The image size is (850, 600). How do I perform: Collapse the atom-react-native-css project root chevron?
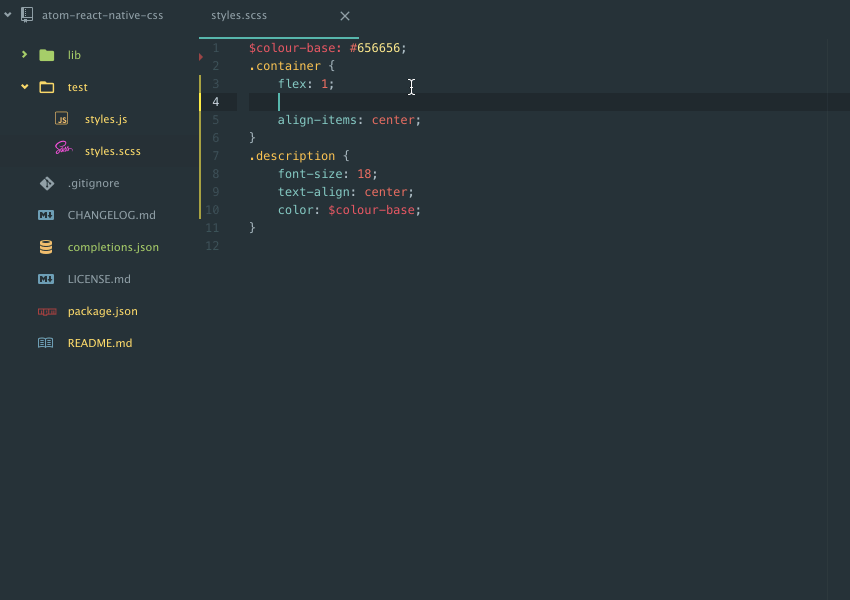8,15
